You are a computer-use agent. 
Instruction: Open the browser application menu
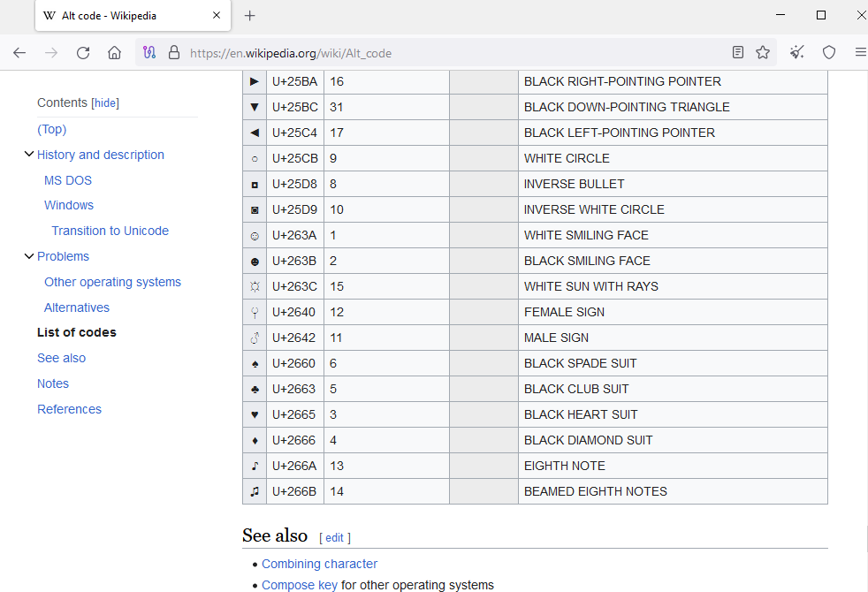click(x=861, y=52)
